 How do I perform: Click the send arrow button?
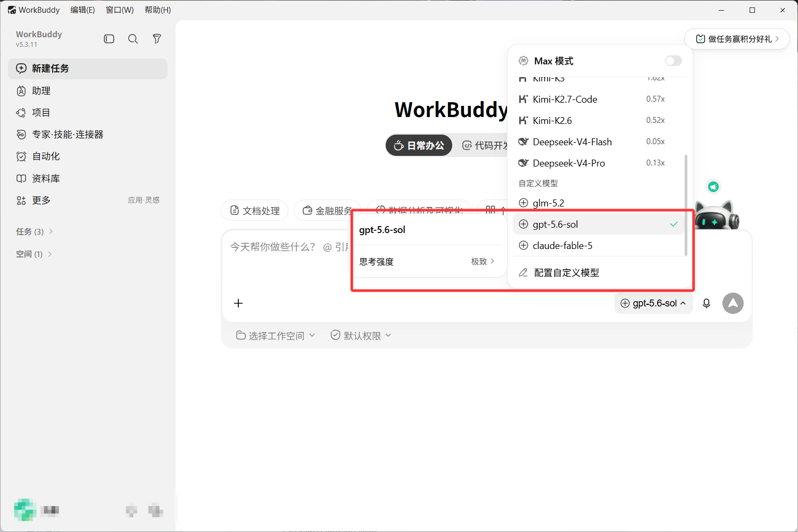(733, 303)
